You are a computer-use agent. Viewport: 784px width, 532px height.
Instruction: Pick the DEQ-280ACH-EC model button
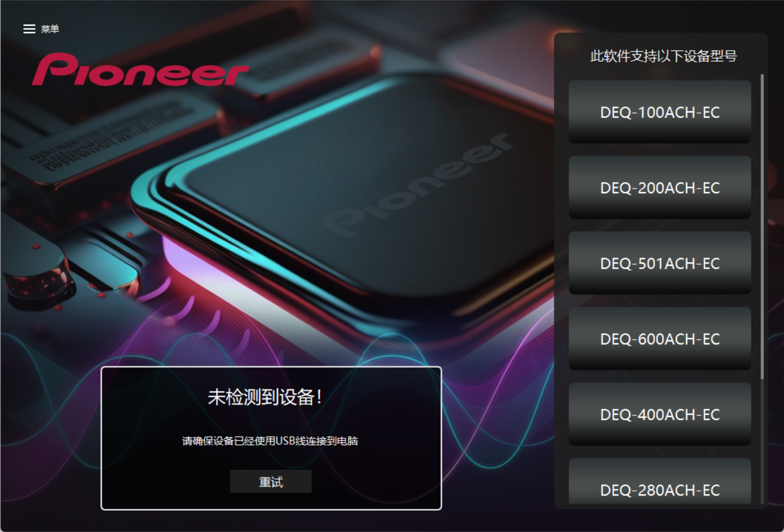660,482
